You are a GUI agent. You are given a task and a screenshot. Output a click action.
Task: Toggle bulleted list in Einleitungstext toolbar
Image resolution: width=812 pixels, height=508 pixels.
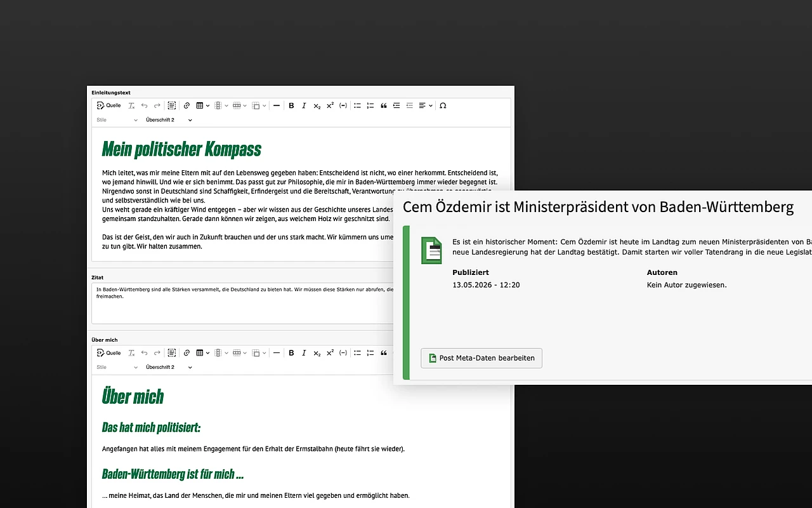click(x=357, y=105)
